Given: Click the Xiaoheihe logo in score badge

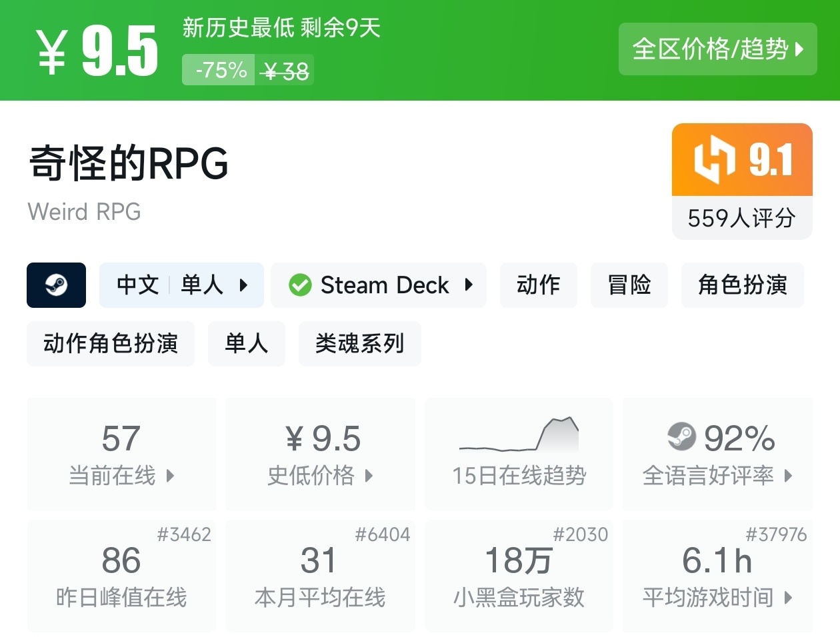Looking at the screenshot, I should [x=714, y=159].
